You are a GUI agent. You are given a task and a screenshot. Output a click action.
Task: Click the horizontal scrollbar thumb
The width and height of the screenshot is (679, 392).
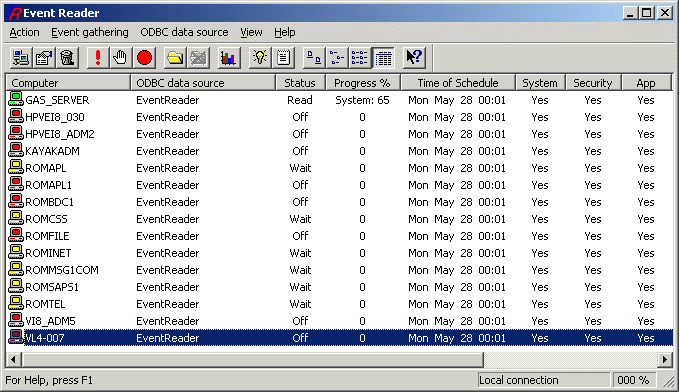(252, 360)
